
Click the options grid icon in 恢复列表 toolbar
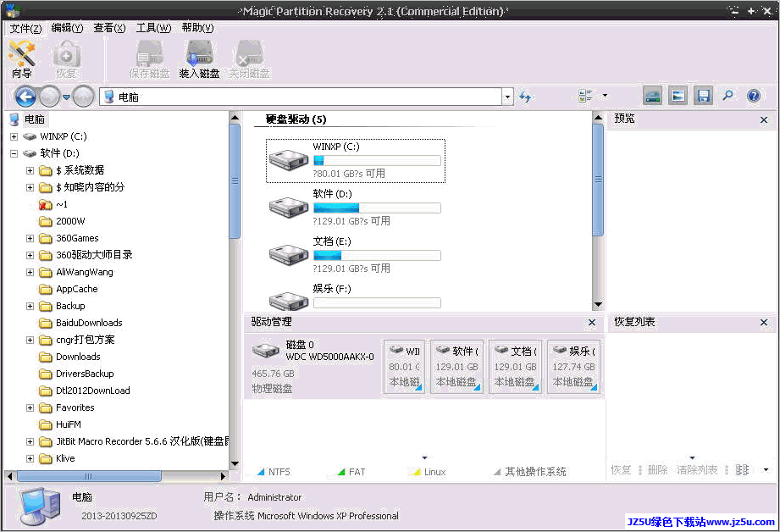pos(742,470)
